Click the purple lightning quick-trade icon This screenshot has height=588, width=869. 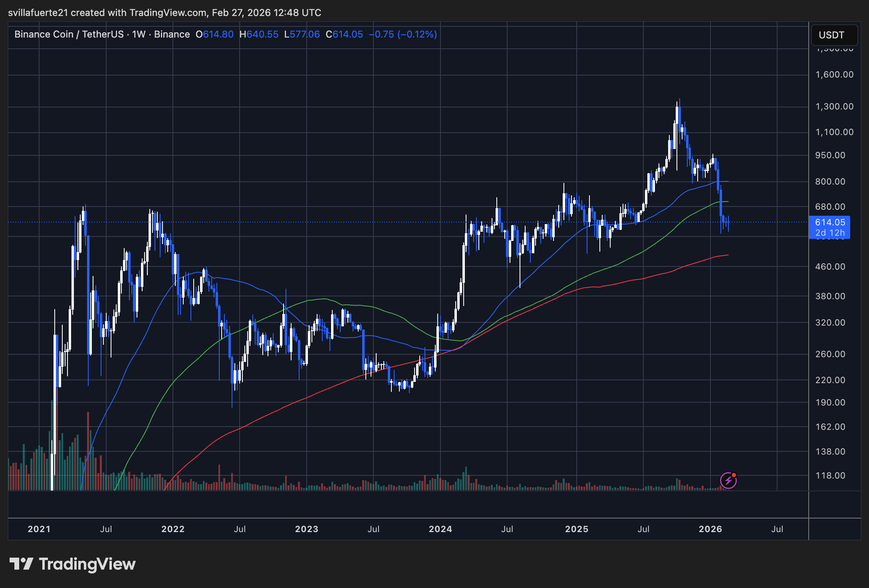pyautogui.click(x=728, y=480)
